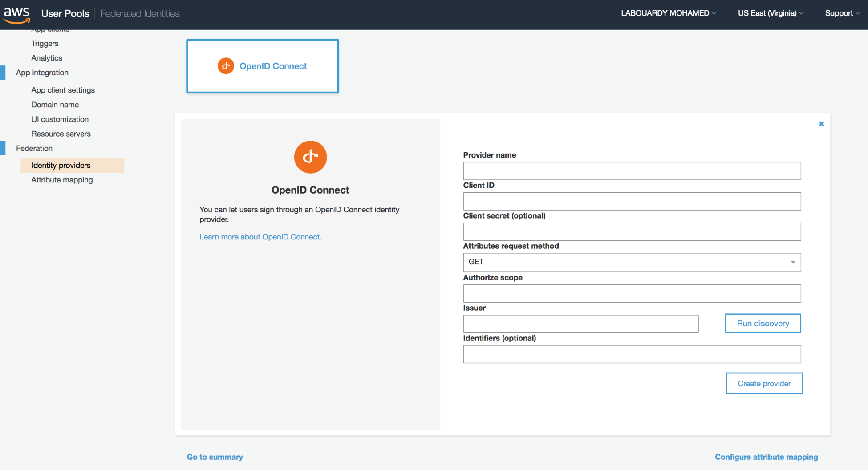Open App client settings
868x470 pixels.
(x=63, y=90)
